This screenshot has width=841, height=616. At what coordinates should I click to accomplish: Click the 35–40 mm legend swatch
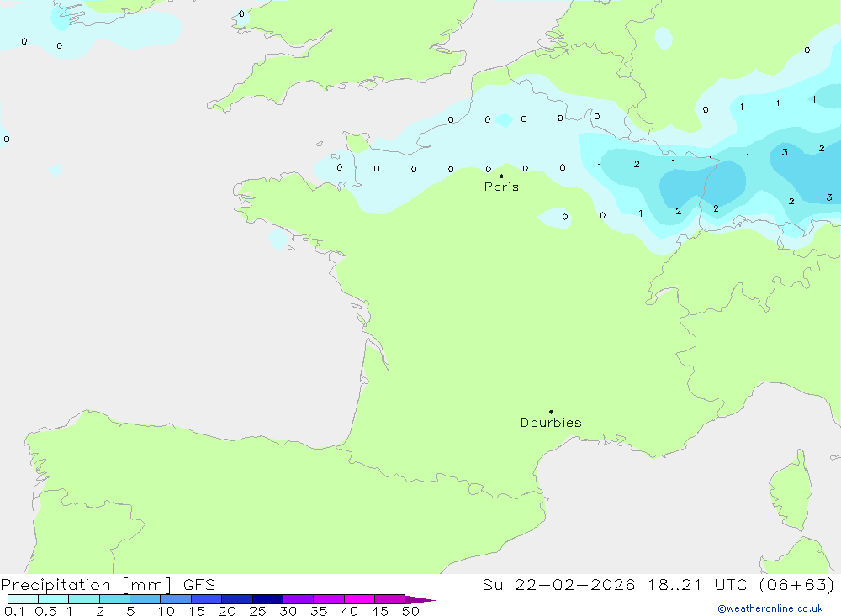click(x=329, y=599)
